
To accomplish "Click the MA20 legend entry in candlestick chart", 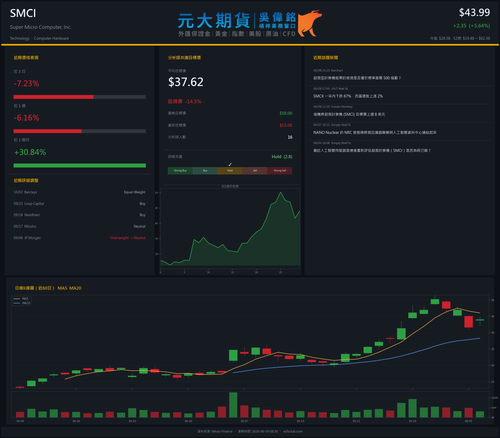I will point(22,303).
